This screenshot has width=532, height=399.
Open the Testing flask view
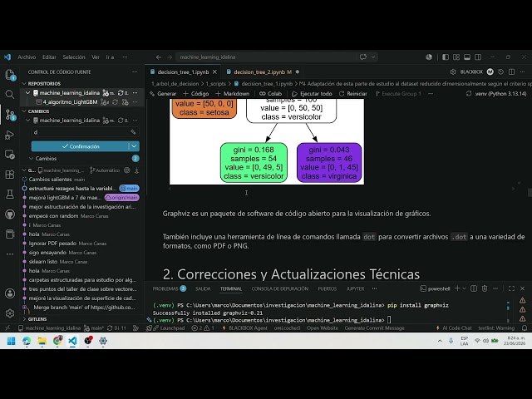tap(10, 194)
